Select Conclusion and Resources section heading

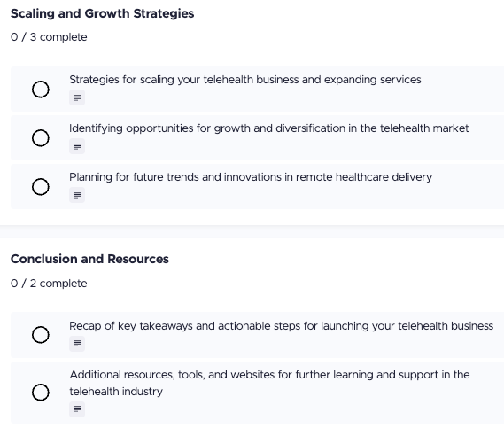pyautogui.click(x=89, y=259)
